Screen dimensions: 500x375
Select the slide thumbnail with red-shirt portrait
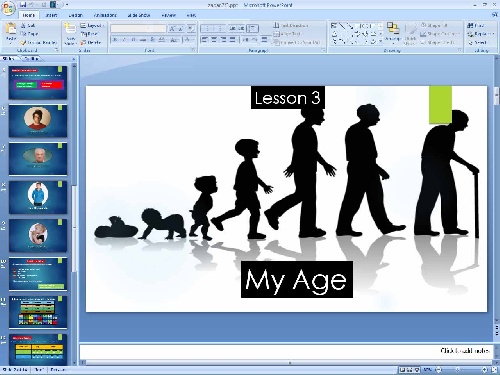click(x=38, y=121)
